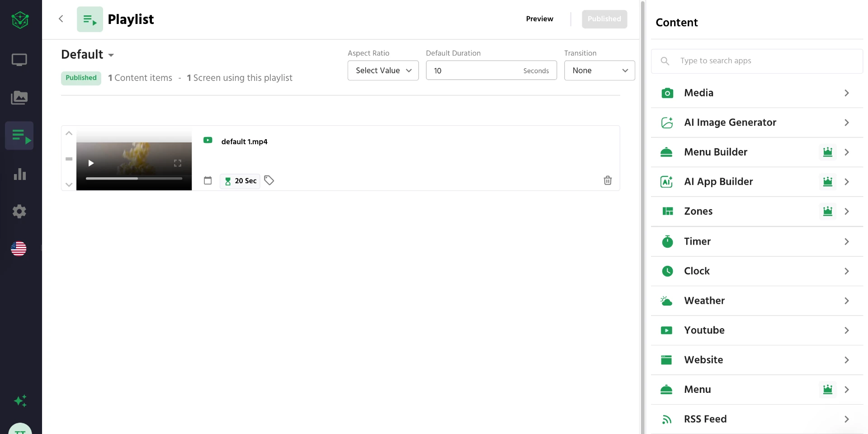Open the Clock app entry
Viewport: 868px width, 434px height.
coord(757,271)
